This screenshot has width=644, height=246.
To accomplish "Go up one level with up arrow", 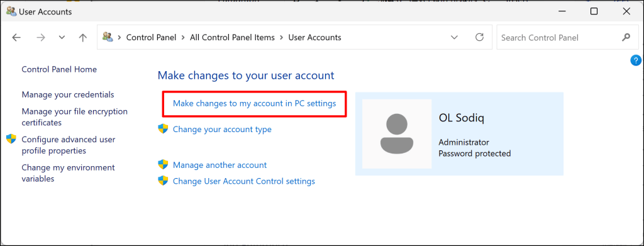I will (83, 37).
